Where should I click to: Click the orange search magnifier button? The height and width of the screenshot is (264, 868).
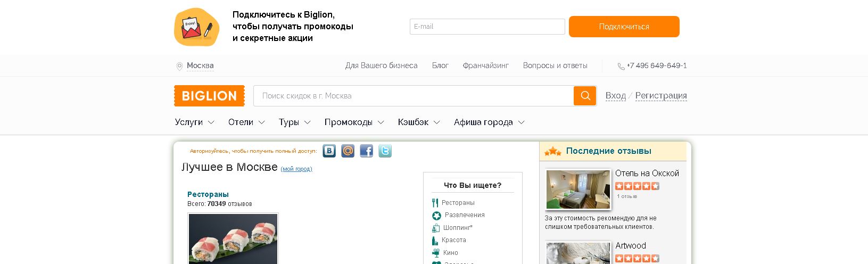click(585, 96)
